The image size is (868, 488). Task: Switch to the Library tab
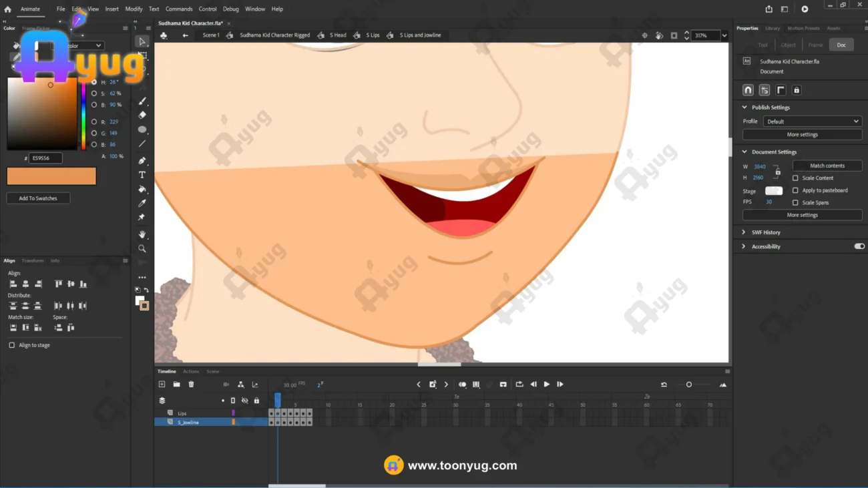[x=773, y=28]
